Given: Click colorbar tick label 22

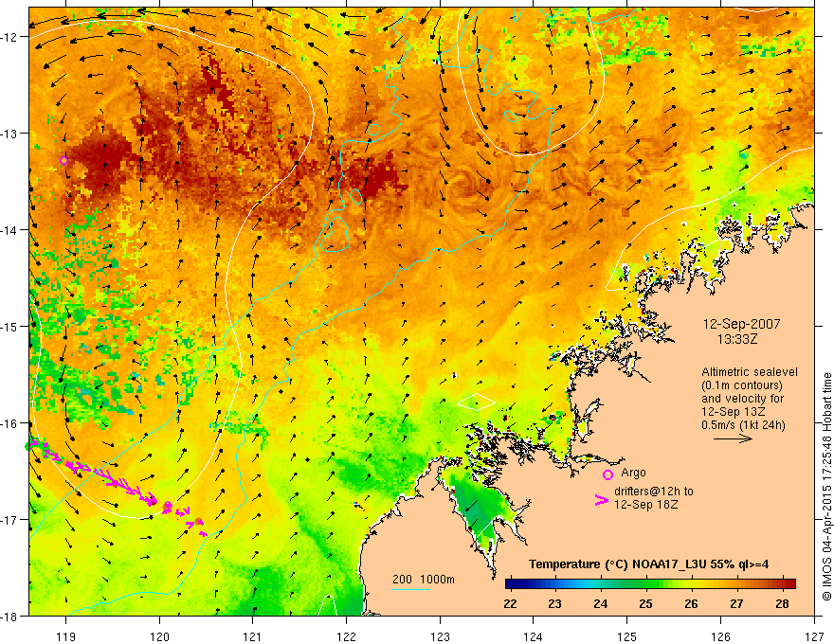Looking at the screenshot, I should click(x=510, y=604).
